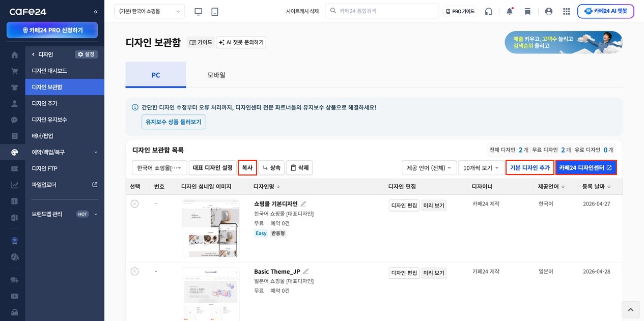Select radio button for Basic Theme_JP row

[x=134, y=271]
